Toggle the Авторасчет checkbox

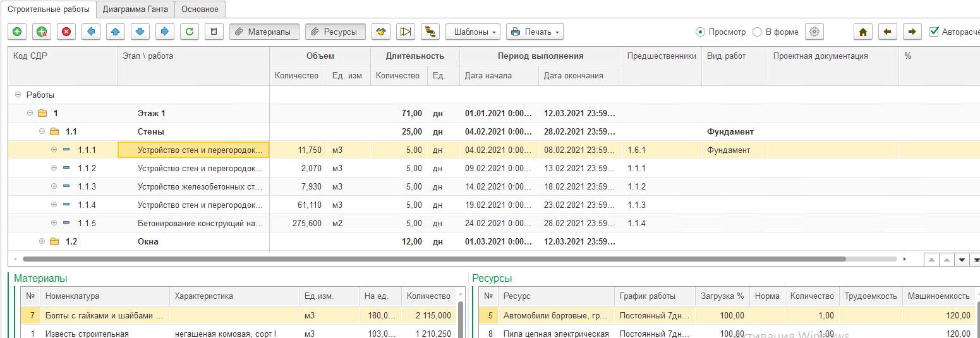pyautogui.click(x=934, y=32)
